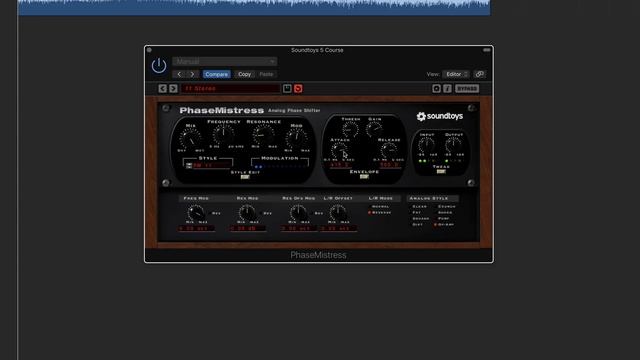Toggle the BYPASS button
Viewport: 640px width, 360px height.
pyautogui.click(x=467, y=89)
